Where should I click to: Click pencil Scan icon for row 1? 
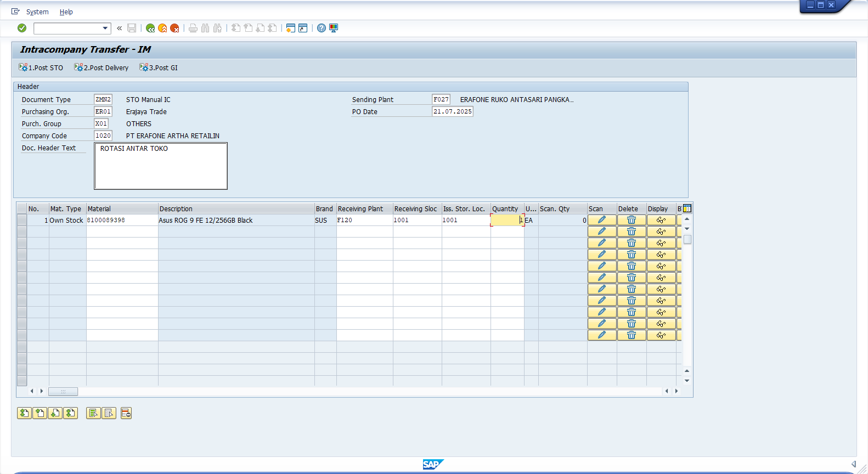click(x=602, y=220)
